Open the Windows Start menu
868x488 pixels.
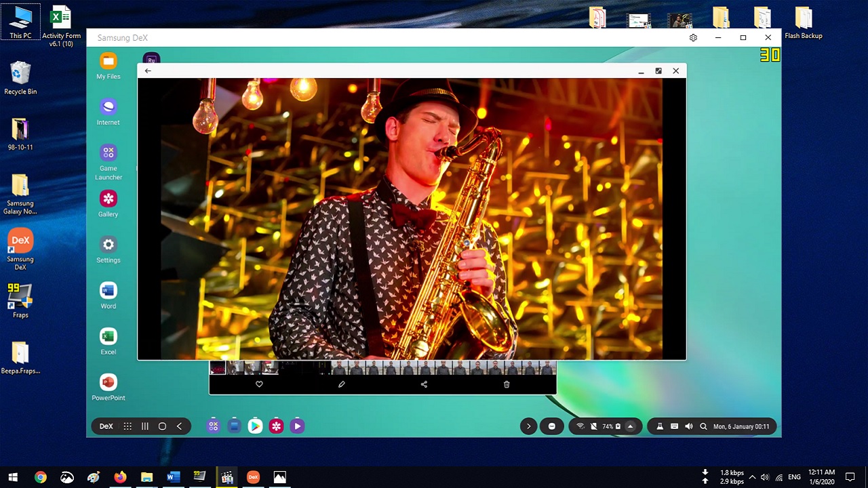click(x=13, y=477)
